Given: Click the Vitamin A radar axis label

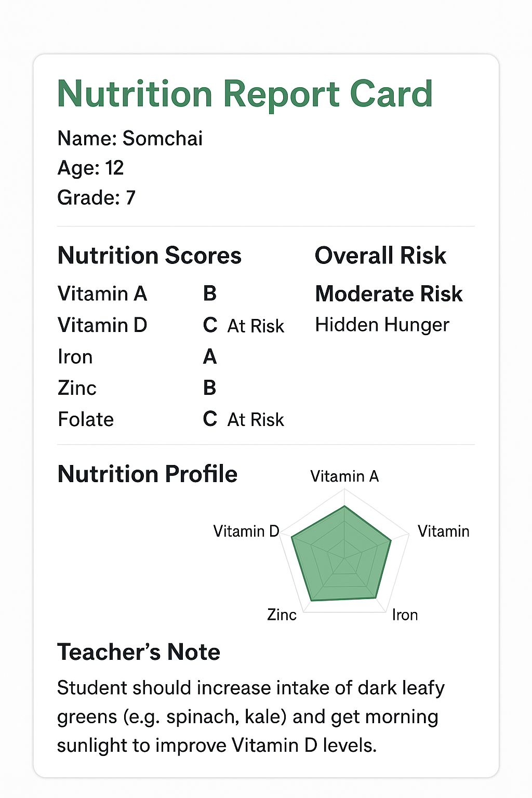Looking at the screenshot, I should click(x=344, y=476).
